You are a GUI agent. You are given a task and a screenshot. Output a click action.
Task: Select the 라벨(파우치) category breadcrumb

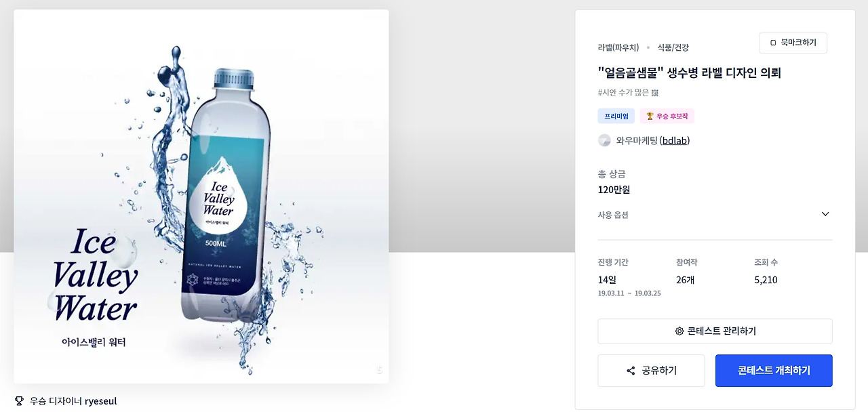(618, 47)
